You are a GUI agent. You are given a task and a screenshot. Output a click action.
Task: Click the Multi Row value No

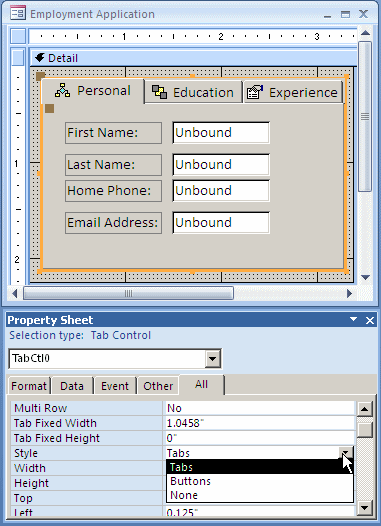pos(260,408)
